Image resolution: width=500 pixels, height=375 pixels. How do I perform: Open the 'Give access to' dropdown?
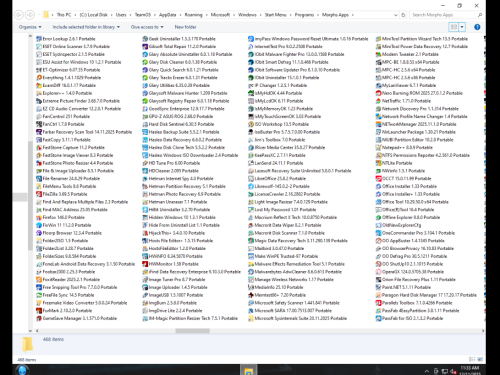tap(147, 27)
